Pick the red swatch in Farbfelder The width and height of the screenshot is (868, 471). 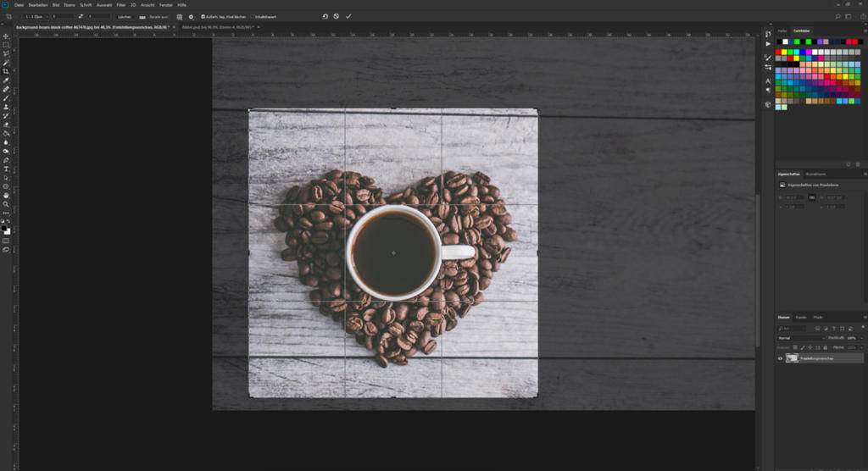coord(778,52)
